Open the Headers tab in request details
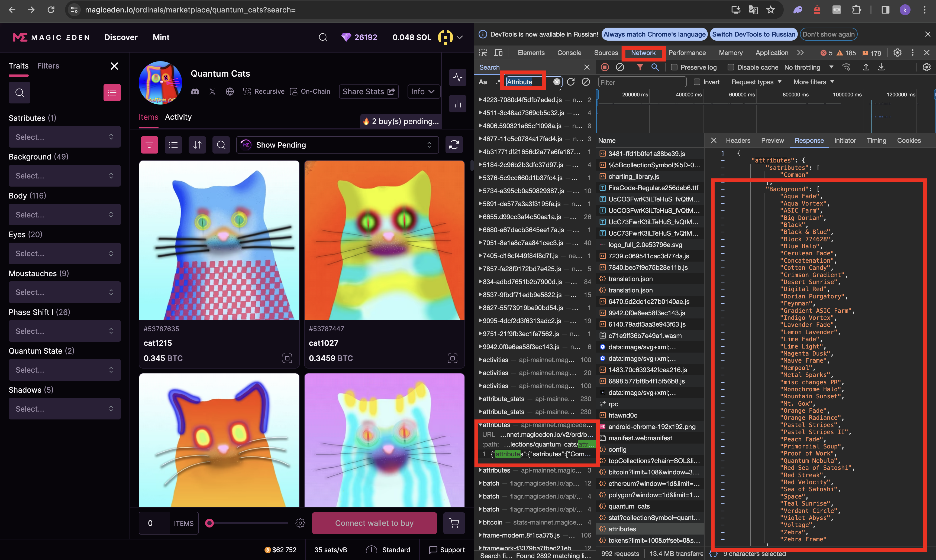Viewport: 936px width, 560px height. pos(738,140)
